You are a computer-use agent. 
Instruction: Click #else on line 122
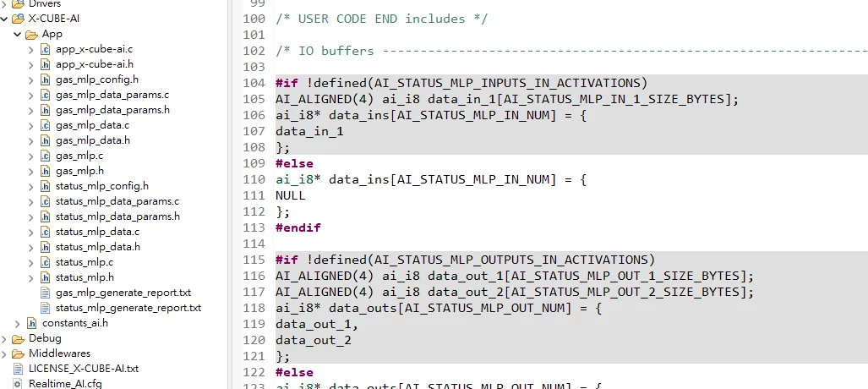294,372
